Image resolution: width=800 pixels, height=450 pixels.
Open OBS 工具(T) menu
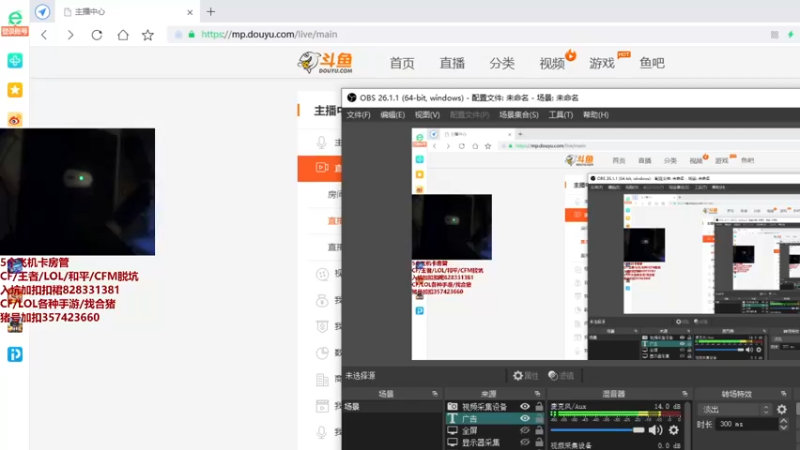click(561, 115)
